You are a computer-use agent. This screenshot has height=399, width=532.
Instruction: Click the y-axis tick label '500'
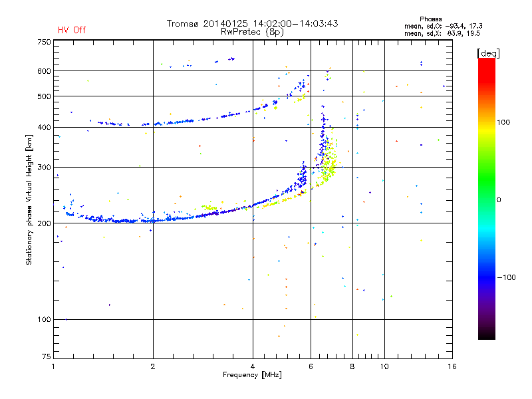(x=44, y=96)
